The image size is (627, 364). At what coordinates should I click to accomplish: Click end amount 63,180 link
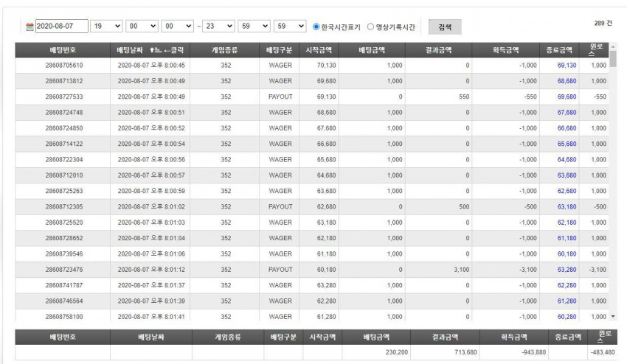click(567, 206)
